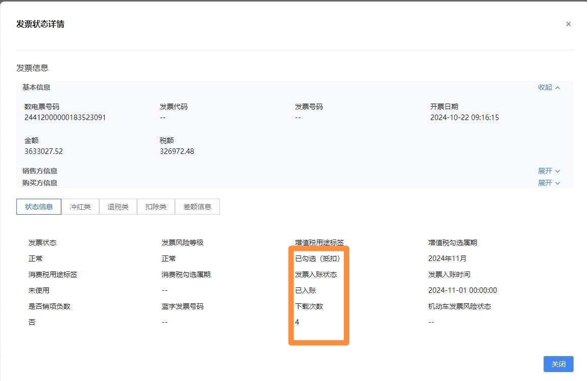The image size is (588, 381).
Task: Expand the 购买方信息 section
Action: pos(549,183)
